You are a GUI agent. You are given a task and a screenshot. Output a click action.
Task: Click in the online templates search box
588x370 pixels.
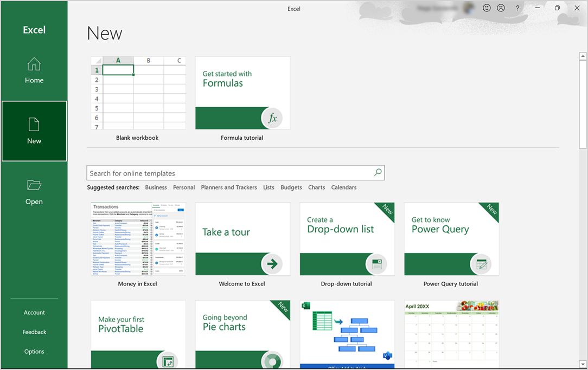tap(228, 173)
